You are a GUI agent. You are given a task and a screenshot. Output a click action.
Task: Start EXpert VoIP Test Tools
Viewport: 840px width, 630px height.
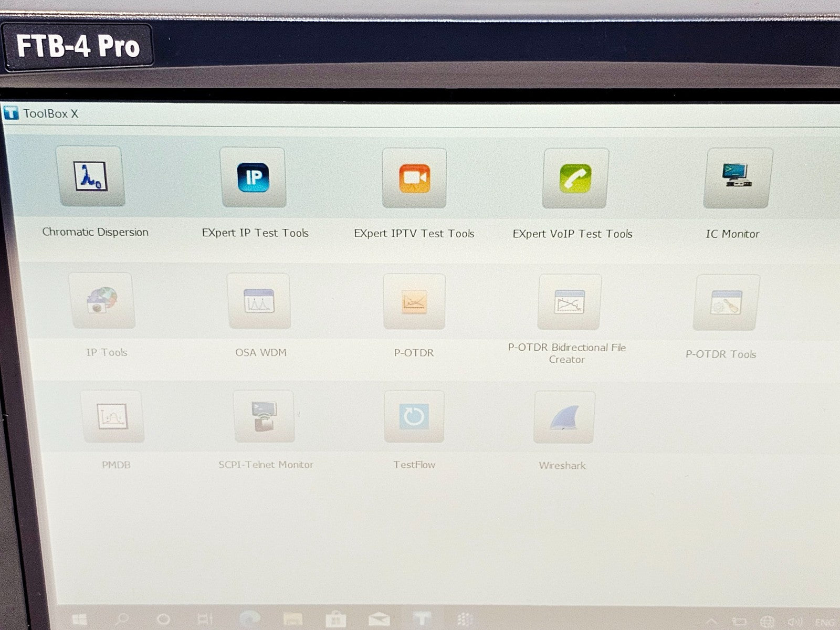click(575, 178)
